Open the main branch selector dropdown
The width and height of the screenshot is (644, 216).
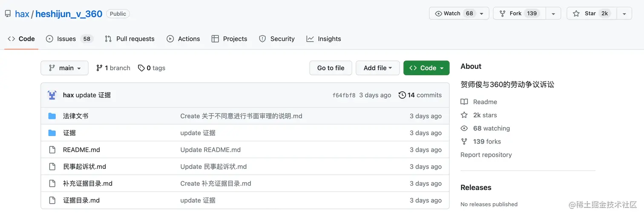pos(64,68)
